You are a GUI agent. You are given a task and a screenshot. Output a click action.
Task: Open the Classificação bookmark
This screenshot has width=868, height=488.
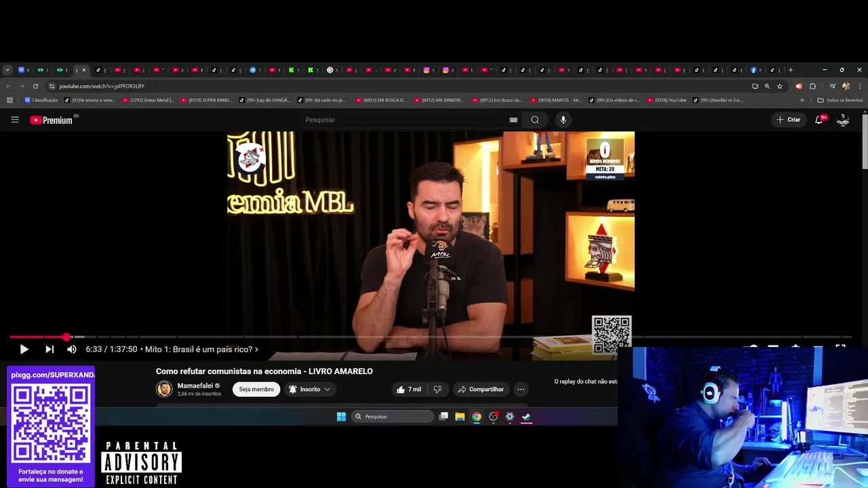click(x=41, y=100)
